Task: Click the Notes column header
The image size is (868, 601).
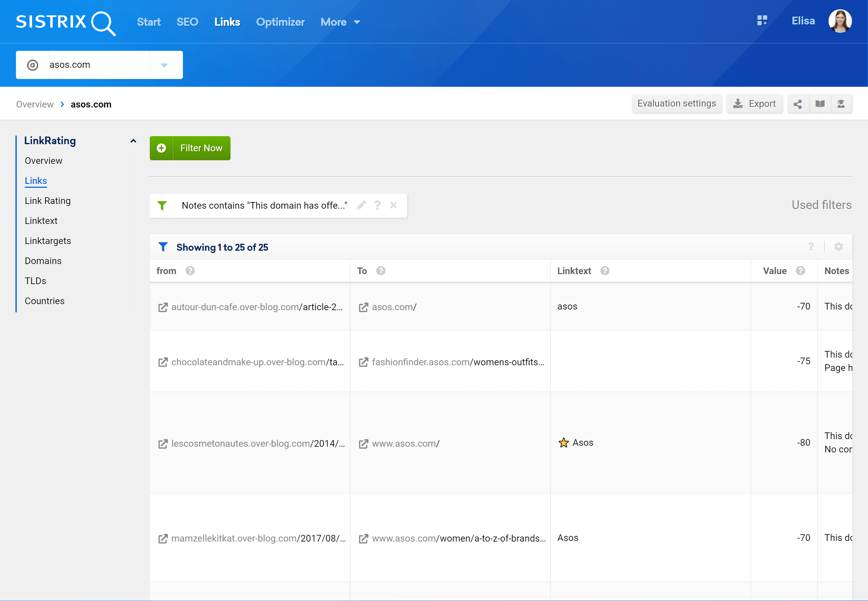Action: (837, 271)
